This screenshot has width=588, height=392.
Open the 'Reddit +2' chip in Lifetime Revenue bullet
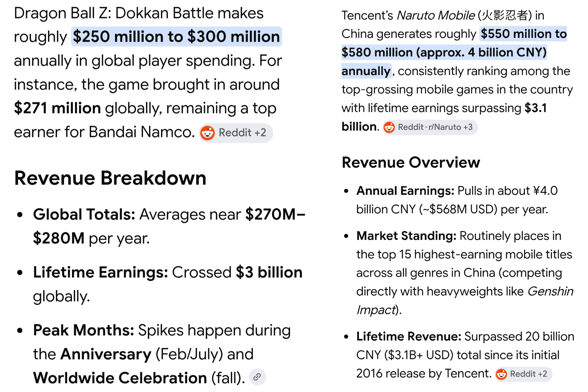(523, 374)
